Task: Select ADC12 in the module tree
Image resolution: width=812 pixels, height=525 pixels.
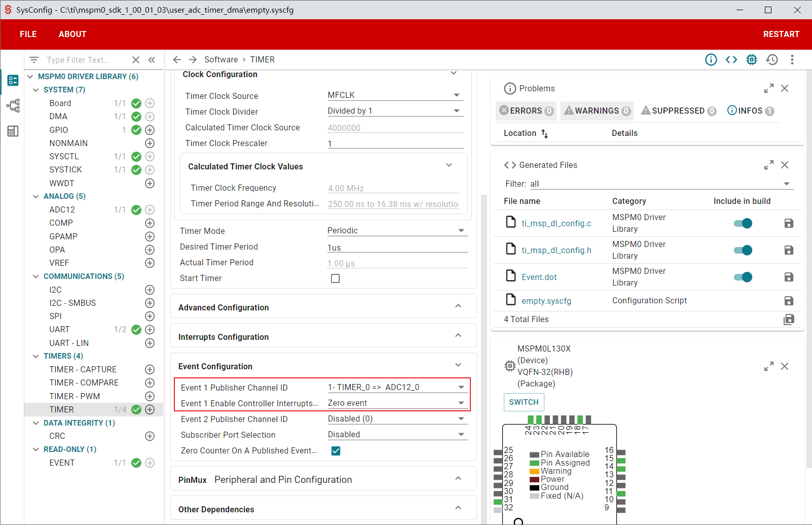Action: [62, 210]
